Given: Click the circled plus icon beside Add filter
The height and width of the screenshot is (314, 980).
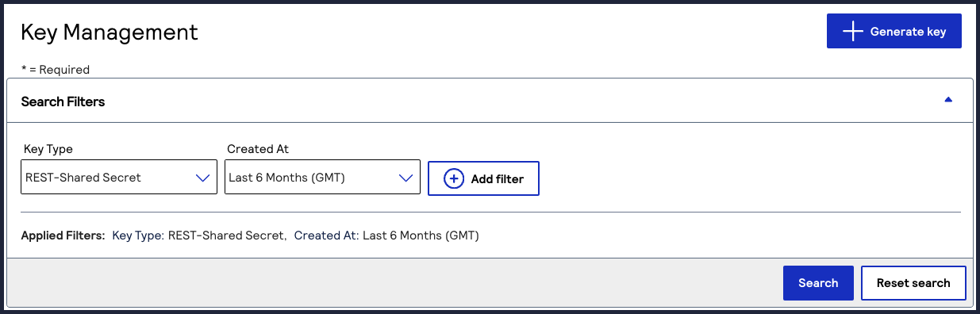Looking at the screenshot, I should tap(454, 178).
